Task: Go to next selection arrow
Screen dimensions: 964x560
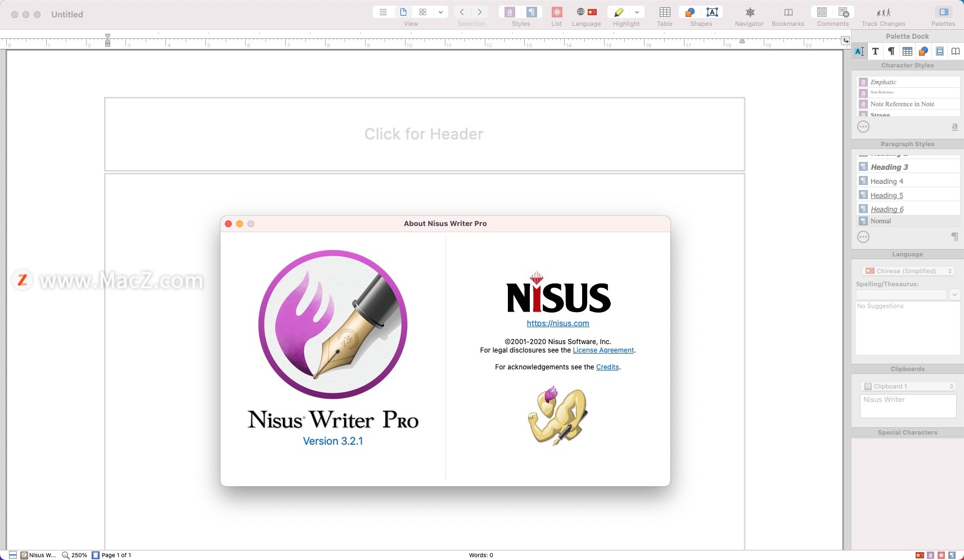Action: click(480, 12)
